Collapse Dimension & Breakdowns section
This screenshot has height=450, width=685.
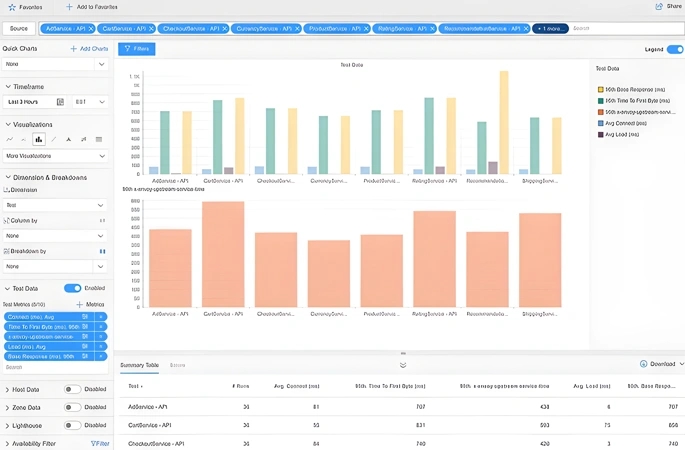pyautogui.click(x=8, y=177)
